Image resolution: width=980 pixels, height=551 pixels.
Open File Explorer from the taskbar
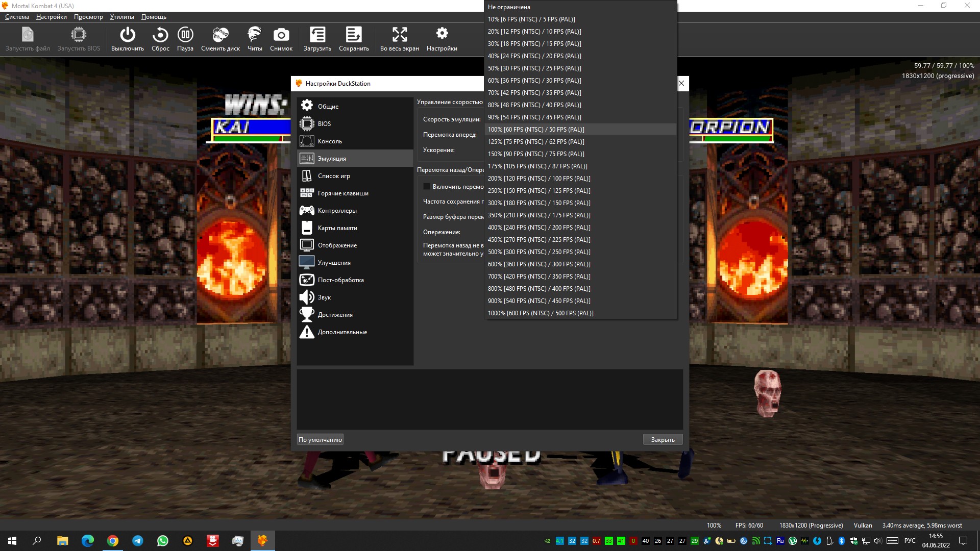tap(62, 541)
